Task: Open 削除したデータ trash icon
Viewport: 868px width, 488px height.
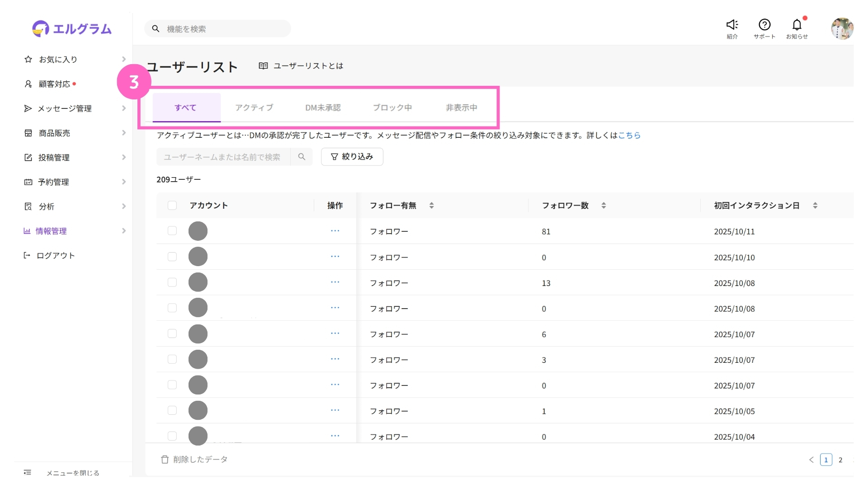Action: pyautogui.click(x=165, y=460)
